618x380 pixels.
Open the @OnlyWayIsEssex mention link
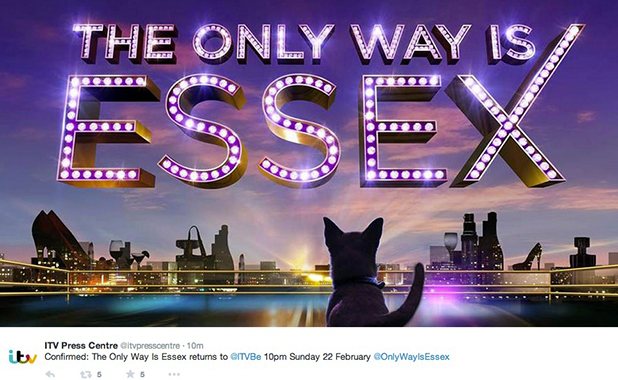411,357
